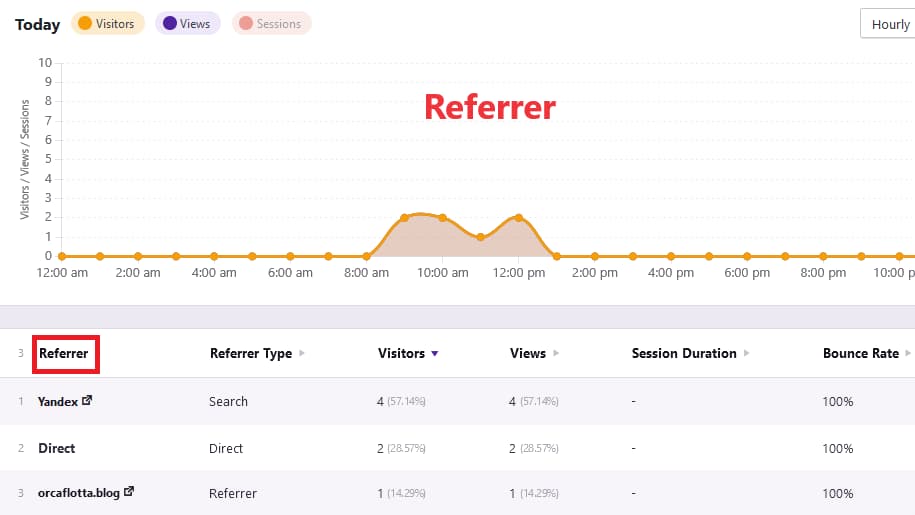This screenshot has height=515, width=915.
Task: Open the Hourly interval dropdown
Action: pos(888,24)
